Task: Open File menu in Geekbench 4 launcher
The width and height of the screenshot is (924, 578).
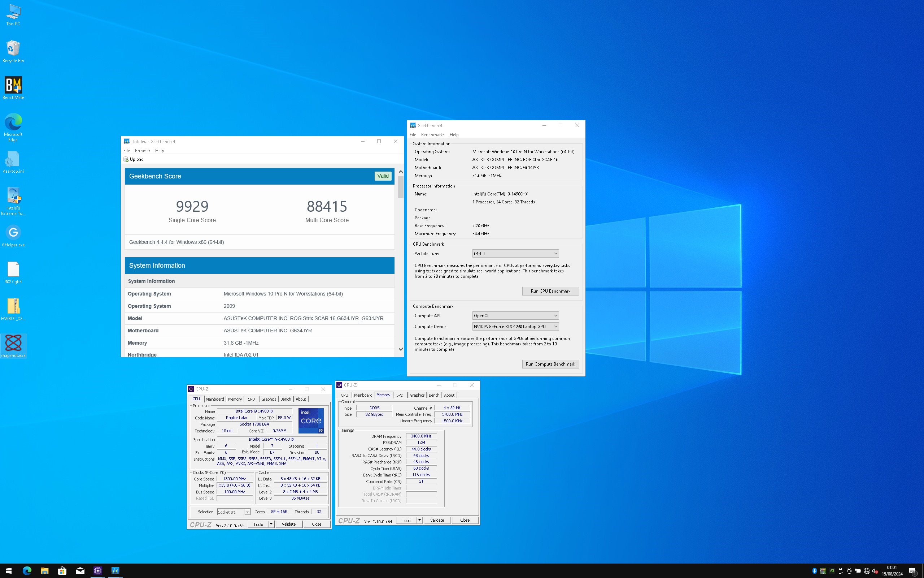Action: coord(413,134)
